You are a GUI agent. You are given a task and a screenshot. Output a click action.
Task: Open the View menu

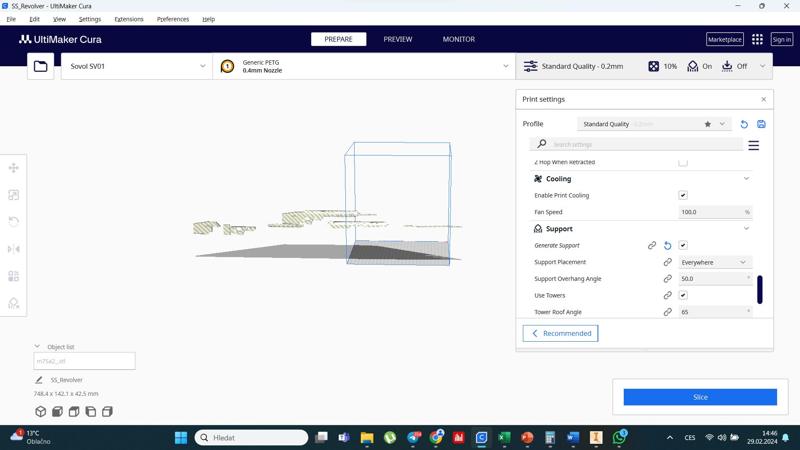tap(59, 19)
